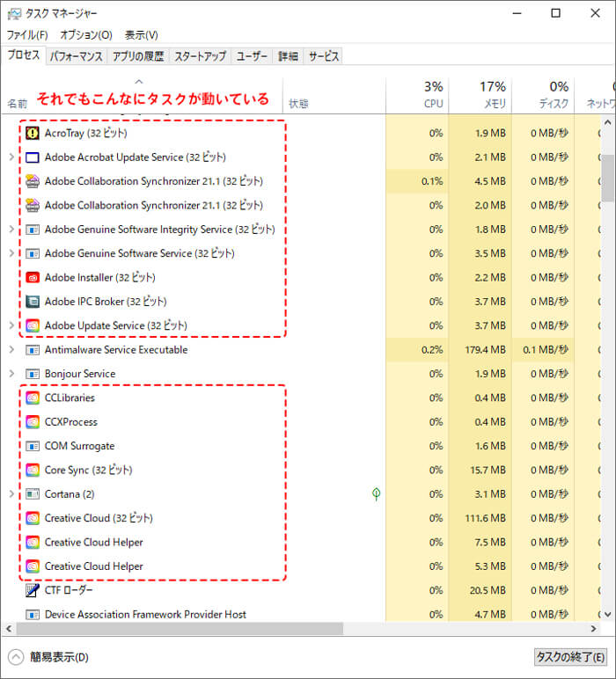Click the COM Surrogate icon
The width and height of the screenshot is (616, 679).
click(x=33, y=446)
